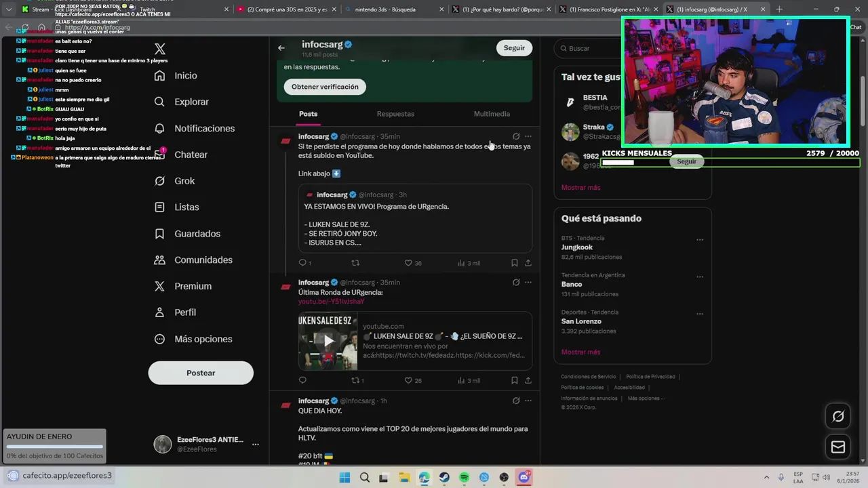This screenshot has height=488, width=868.
Task: Open the Straka suggested profile
Action: (x=590, y=131)
